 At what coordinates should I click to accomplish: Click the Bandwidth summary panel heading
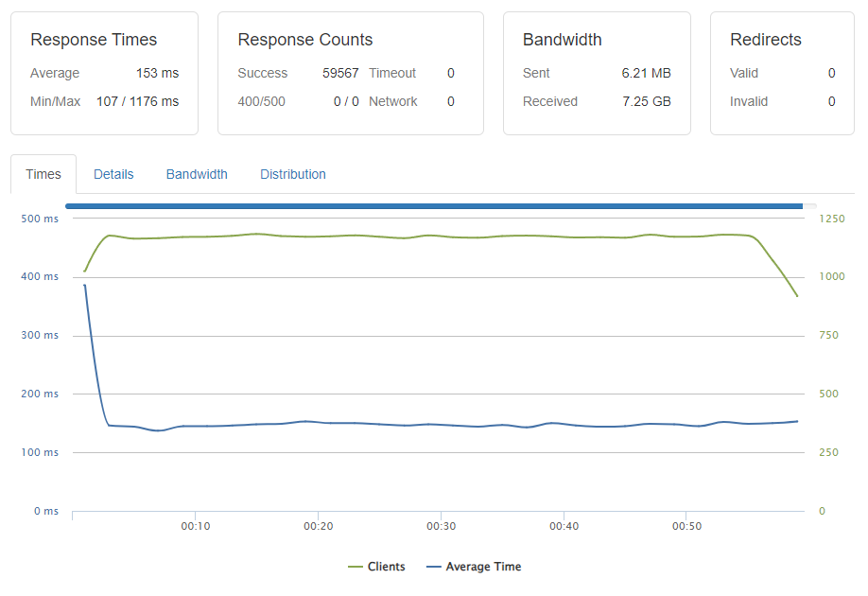coord(562,40)
